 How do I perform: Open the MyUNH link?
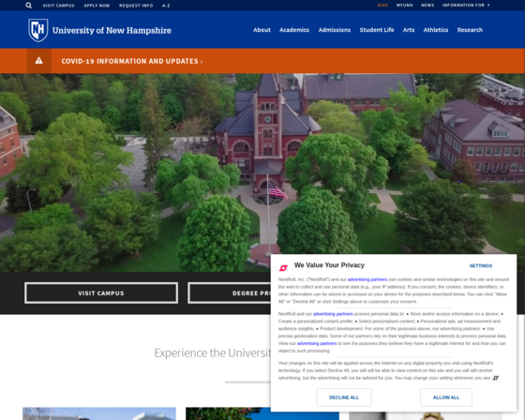(x=404, y=5)
